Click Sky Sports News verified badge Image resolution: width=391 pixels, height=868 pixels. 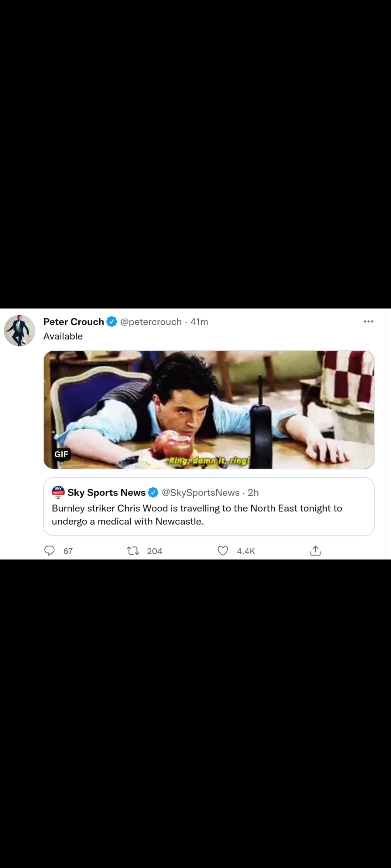coord(153,492)
